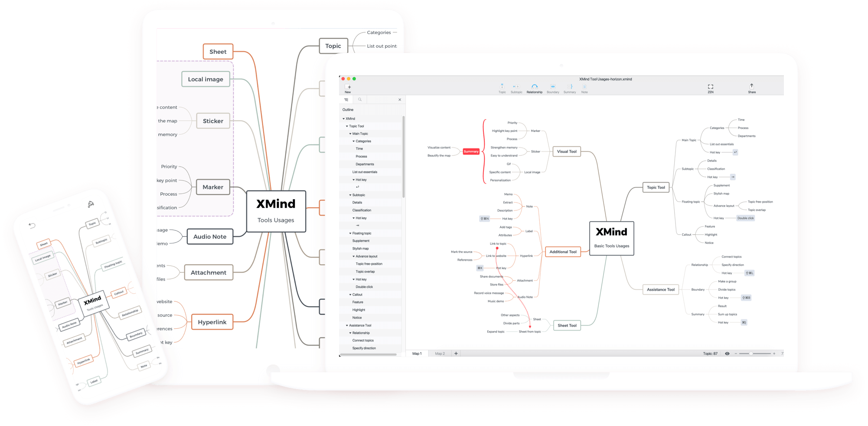Open the outline list view icon
Image resolution: width=868 pixels, height=426 pixels.
[x=346, y=100]
